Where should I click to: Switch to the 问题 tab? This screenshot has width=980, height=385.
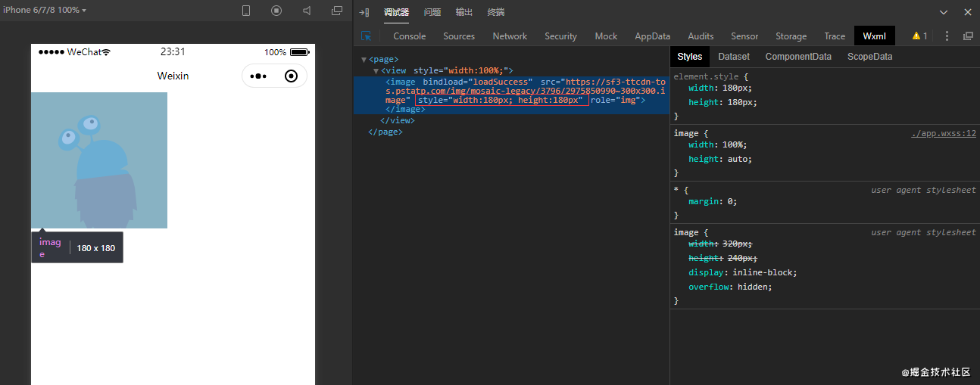(x=432, y=12)
